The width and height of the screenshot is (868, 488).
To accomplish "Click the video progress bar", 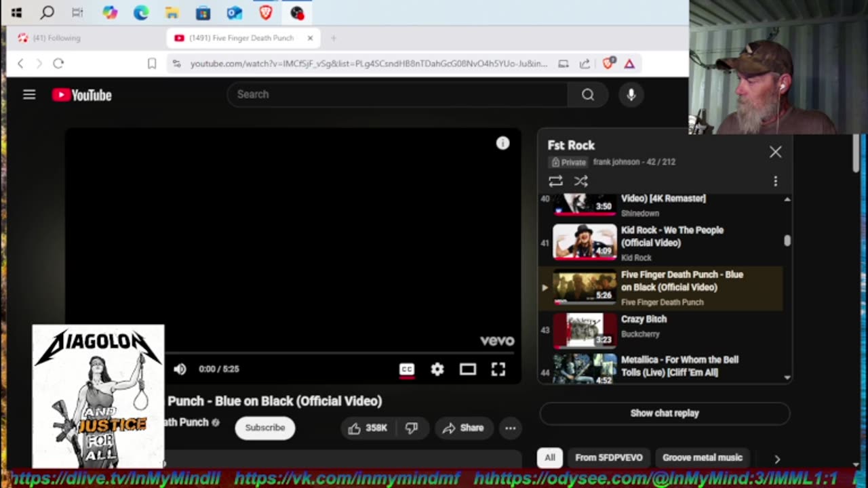I will (x=339, y=352).
